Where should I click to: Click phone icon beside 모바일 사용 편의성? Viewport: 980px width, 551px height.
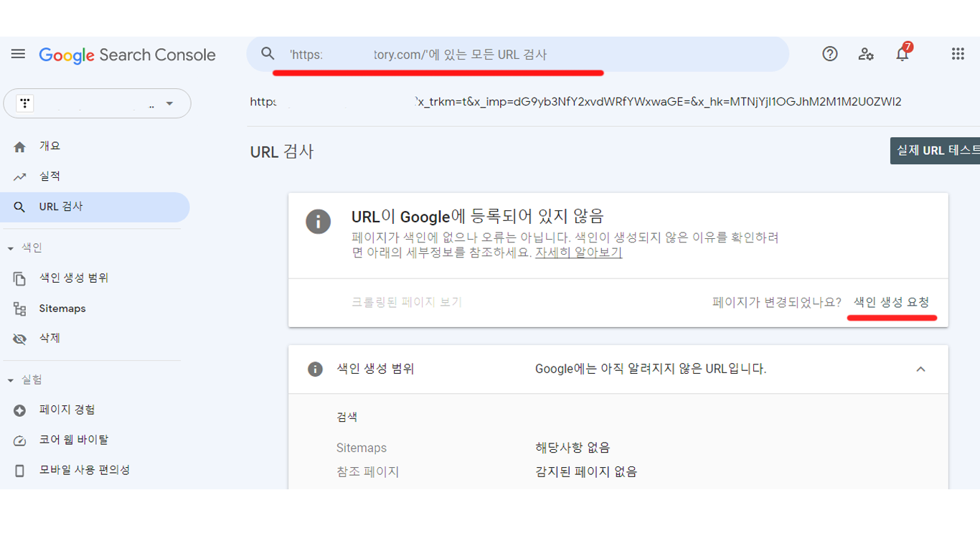pyautogui.click(x=20, y=471)
